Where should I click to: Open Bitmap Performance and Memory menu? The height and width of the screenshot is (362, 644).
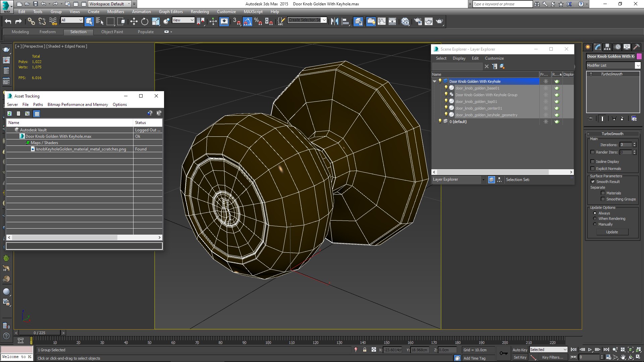(x=77, y=105)
